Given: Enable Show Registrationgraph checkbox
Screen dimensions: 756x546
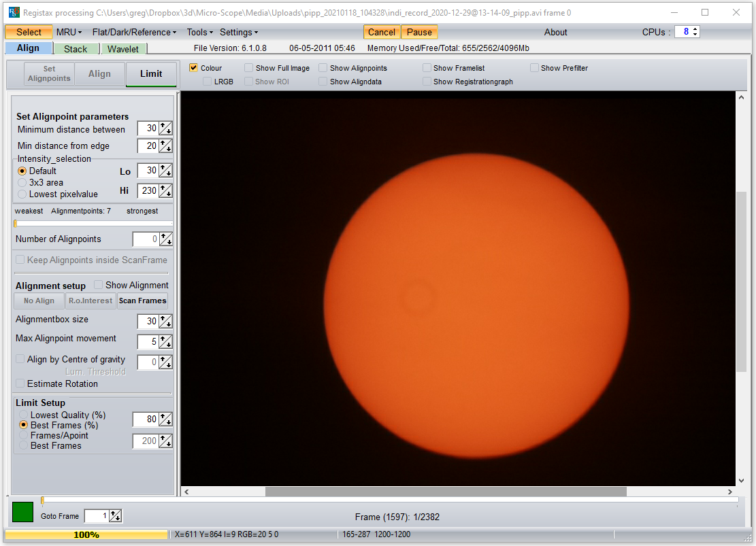Looking at the screenshot, I should [426, 82].
